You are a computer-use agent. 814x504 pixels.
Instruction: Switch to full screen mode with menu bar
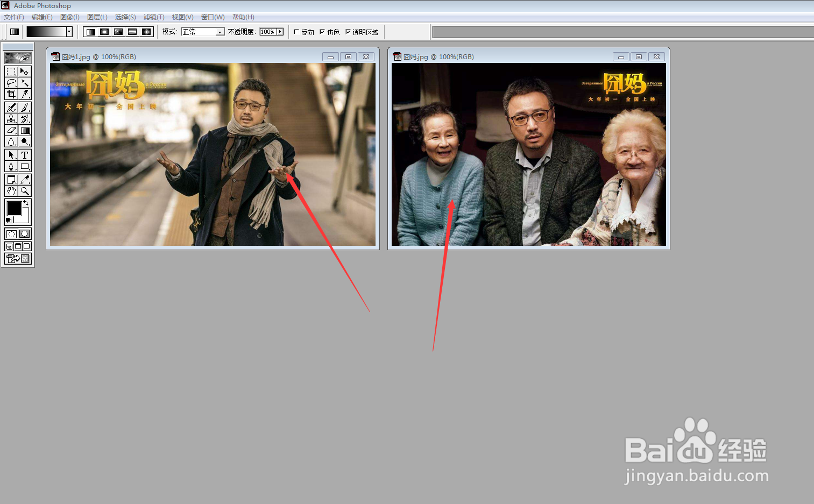18,246
